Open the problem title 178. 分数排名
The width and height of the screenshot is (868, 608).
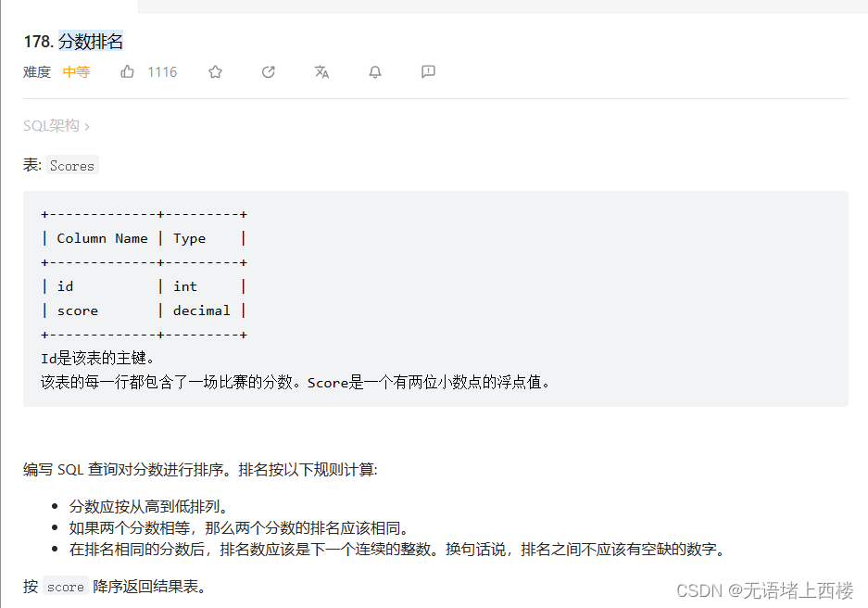click(x=73, y=41)
